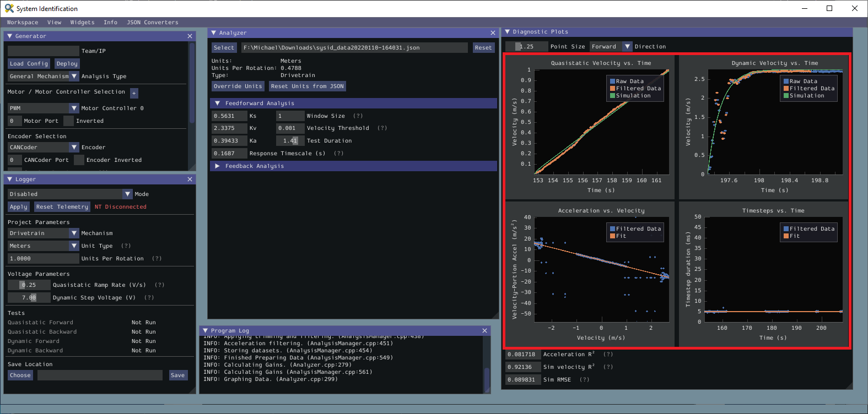Open the PWM motor controller dropdown

[x=74, y=108]
